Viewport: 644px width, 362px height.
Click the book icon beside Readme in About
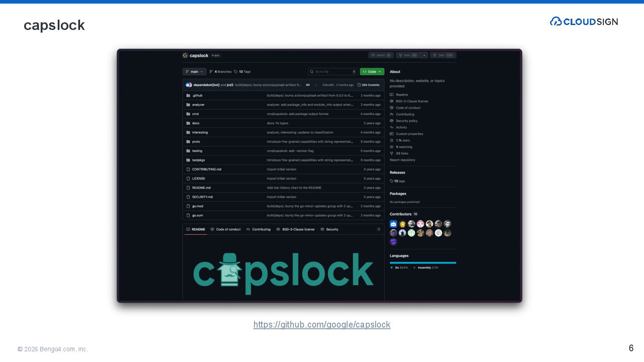392,95
